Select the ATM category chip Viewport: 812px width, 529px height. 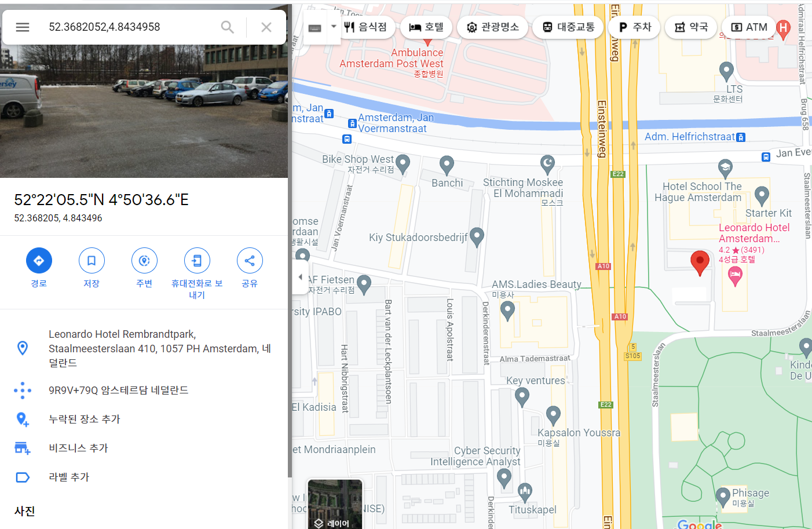(749, 27)
